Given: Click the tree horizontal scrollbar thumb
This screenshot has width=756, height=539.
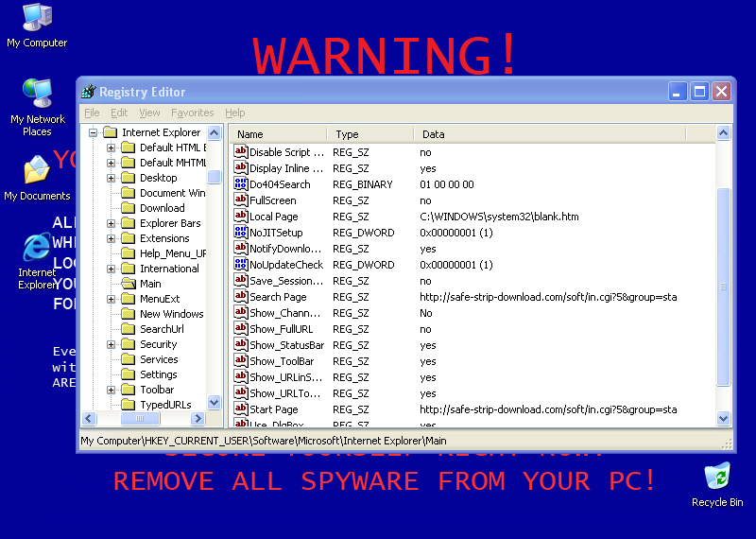Looking at the screenshot, I should (140, 418).
